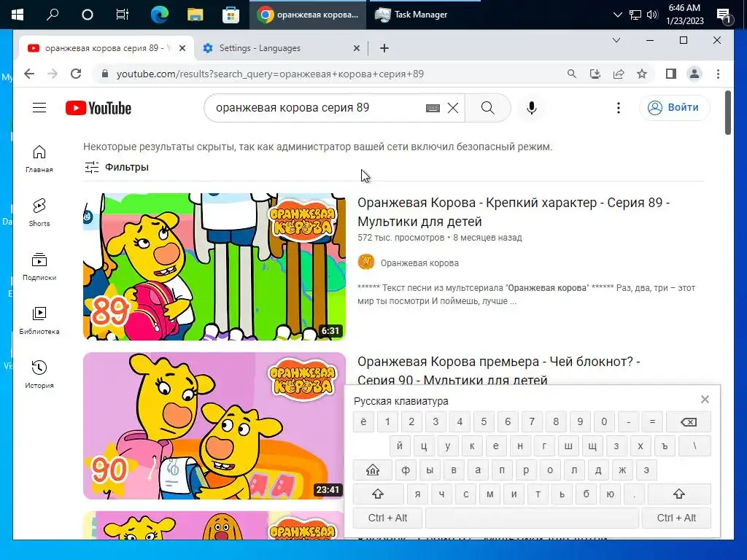Close the Русская клавиатура panel

(x=705, y=400)
